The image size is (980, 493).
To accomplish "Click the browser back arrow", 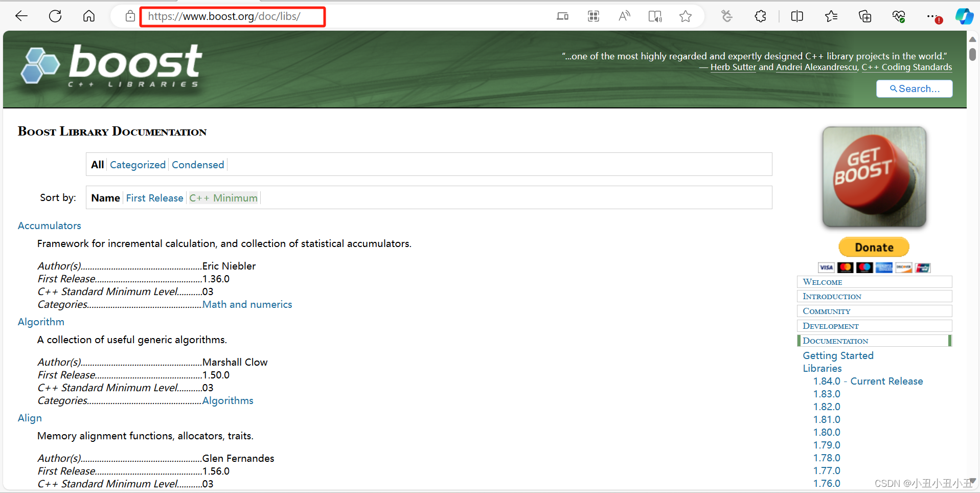I will 21,16.
